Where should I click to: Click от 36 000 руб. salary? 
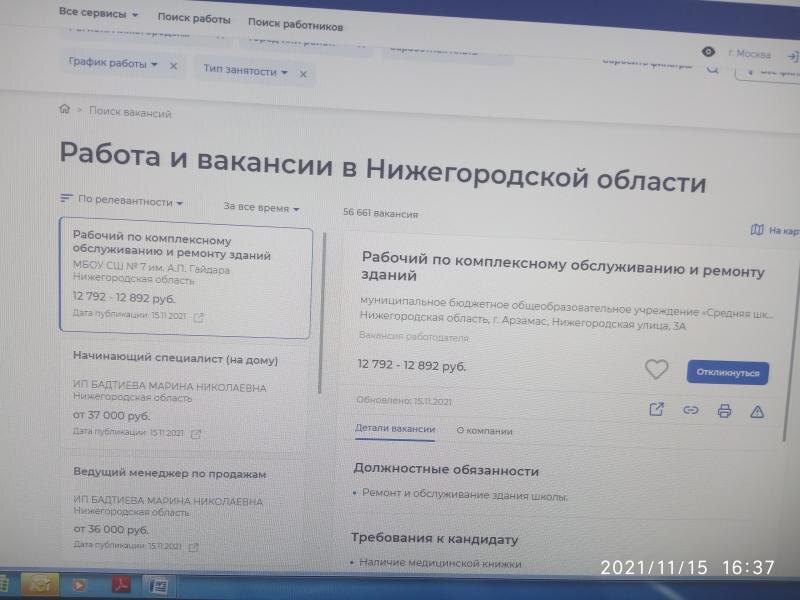pos(111,529)
